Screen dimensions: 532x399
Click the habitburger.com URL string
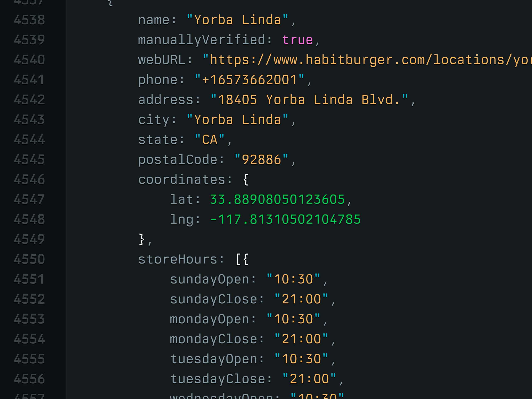point(367,60)
